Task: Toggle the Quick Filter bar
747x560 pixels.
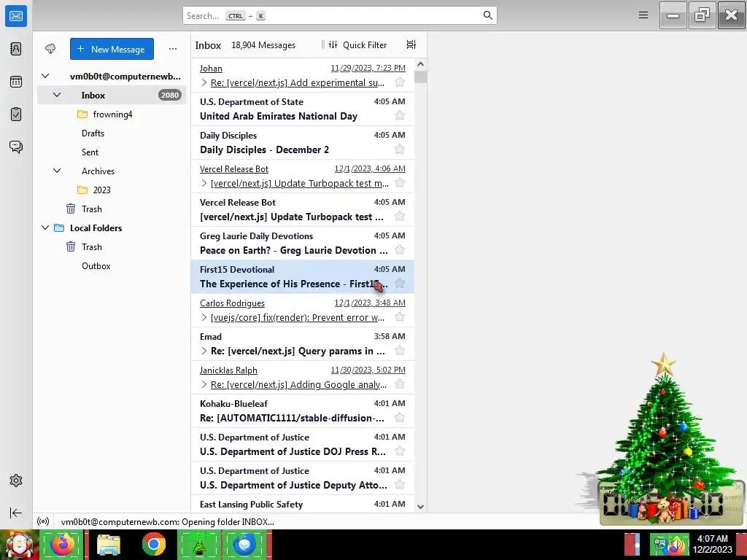Action: coord(358,44)
